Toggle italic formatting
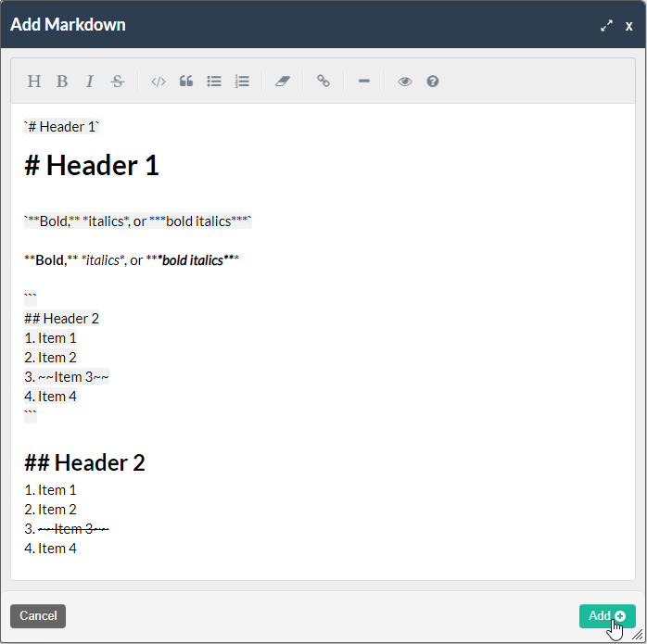The image size is (647, 644). coord(90,82)
